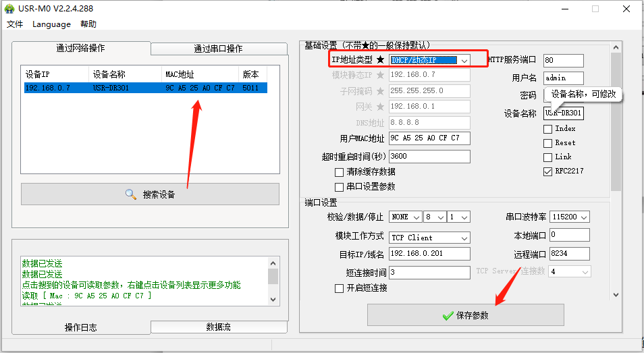Click the 模块静态IP field 192.168.0.7
This screenshot has width=644, height=353.
(x=429, y=75)
